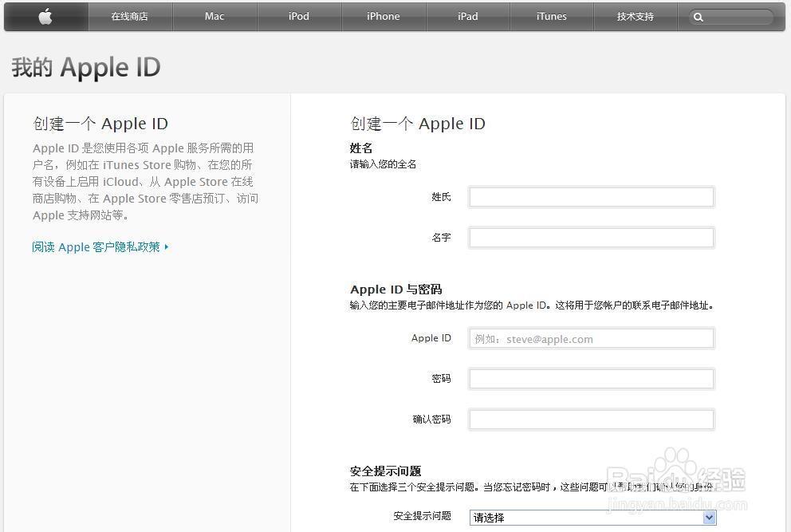
Task: Click the 密码 password input field
Action: click(x=591, y=378)
